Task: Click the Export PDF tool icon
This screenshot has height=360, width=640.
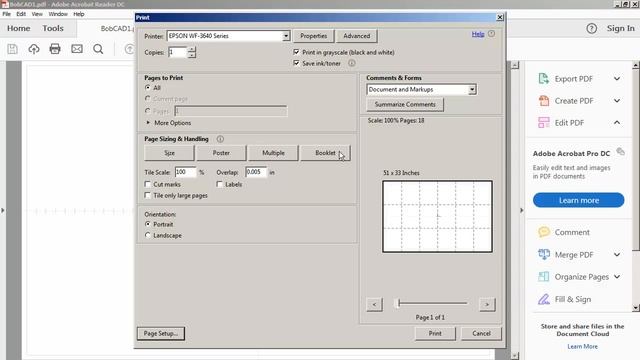Action: (543, 78)
